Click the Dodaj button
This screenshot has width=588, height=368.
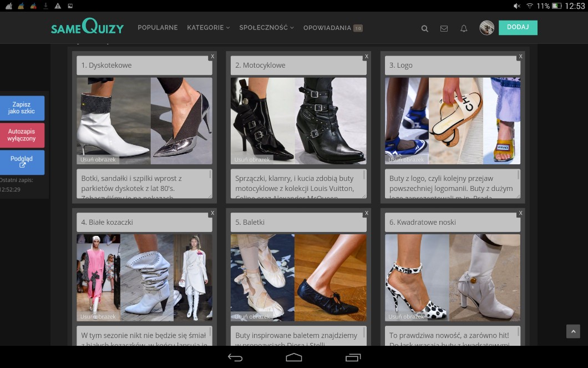(x=518, y=27)
